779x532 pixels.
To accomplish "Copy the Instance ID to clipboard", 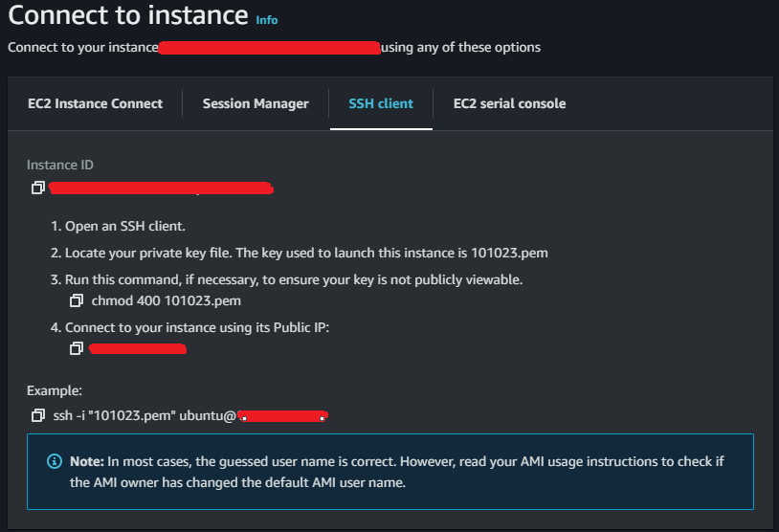I will click(x=37, y=188).
